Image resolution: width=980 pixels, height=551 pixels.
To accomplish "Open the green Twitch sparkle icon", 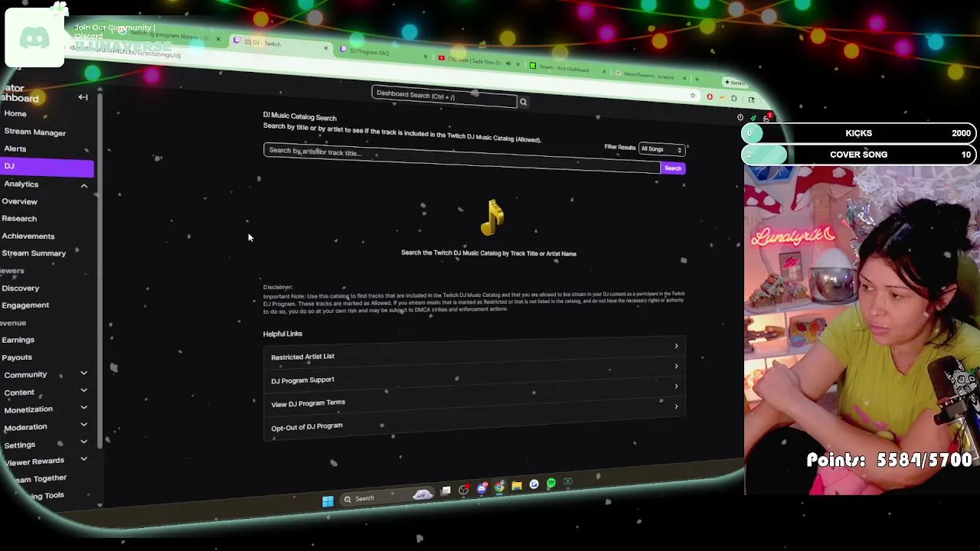I will coord(753,118).
